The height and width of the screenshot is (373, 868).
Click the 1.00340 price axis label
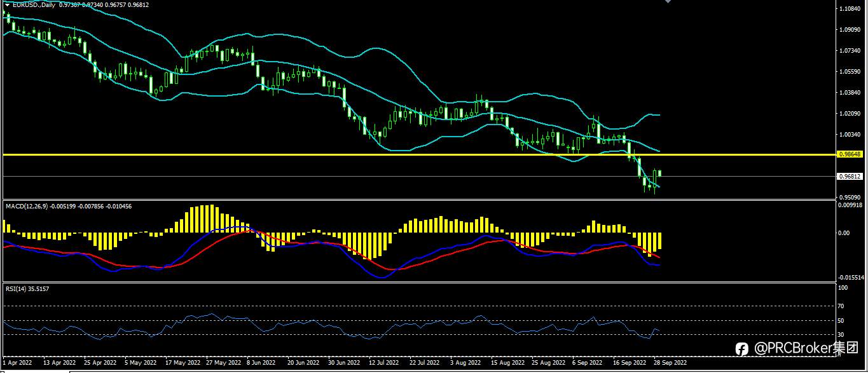(850, 135)
